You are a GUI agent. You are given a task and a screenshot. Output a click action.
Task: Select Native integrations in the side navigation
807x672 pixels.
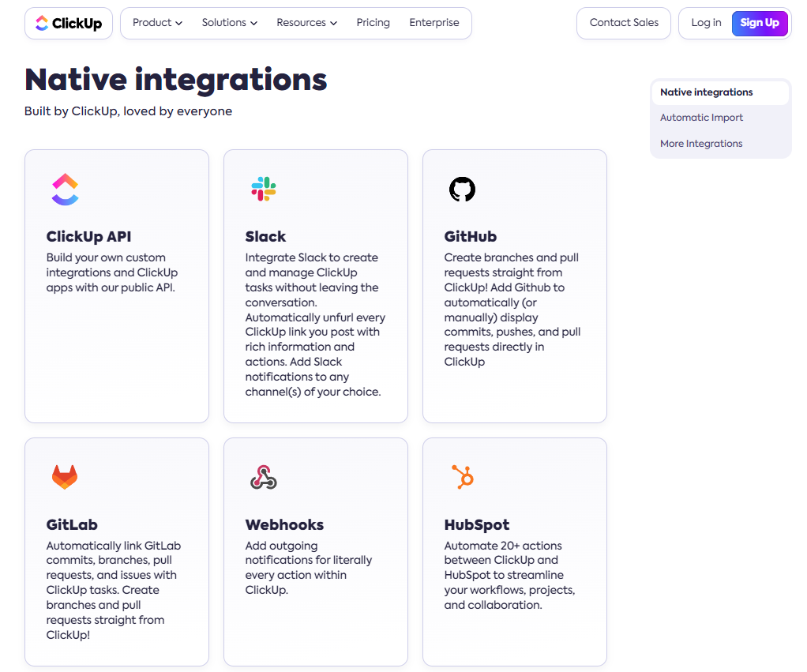point(720,92)
